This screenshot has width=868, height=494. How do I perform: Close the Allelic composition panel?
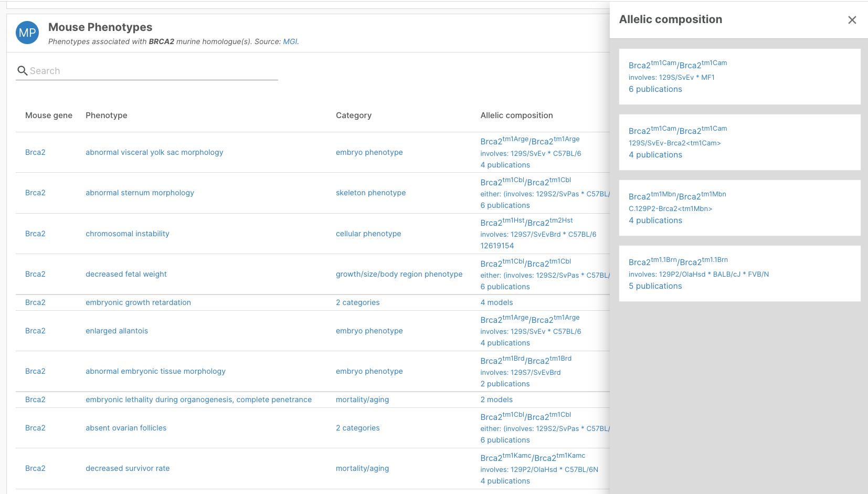852,20
